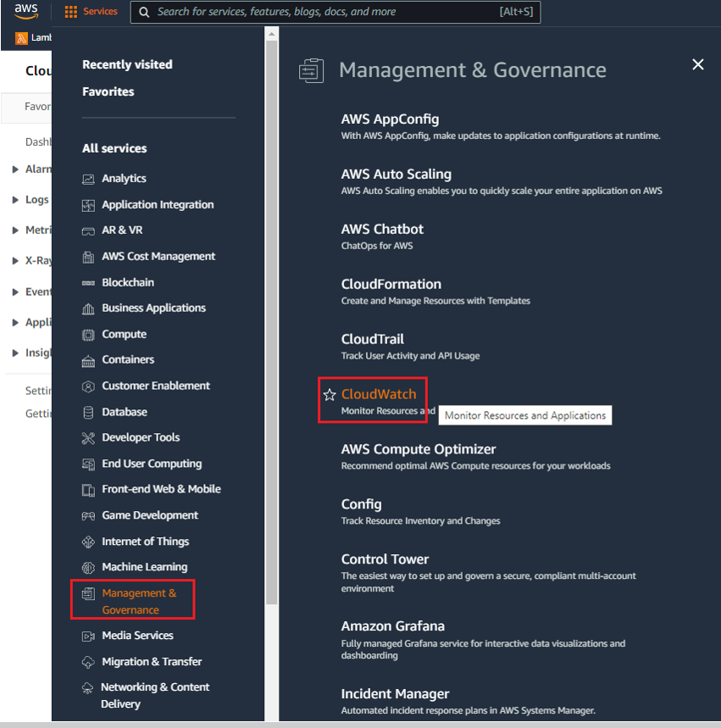
Task: Open the Control Tower service link
Action: tap(385, 559)
